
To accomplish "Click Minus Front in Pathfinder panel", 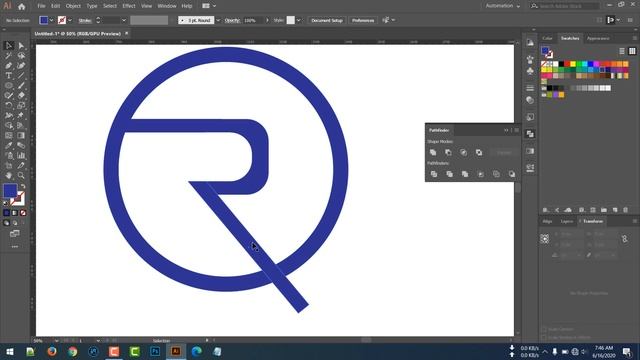I will coord(448,152).
